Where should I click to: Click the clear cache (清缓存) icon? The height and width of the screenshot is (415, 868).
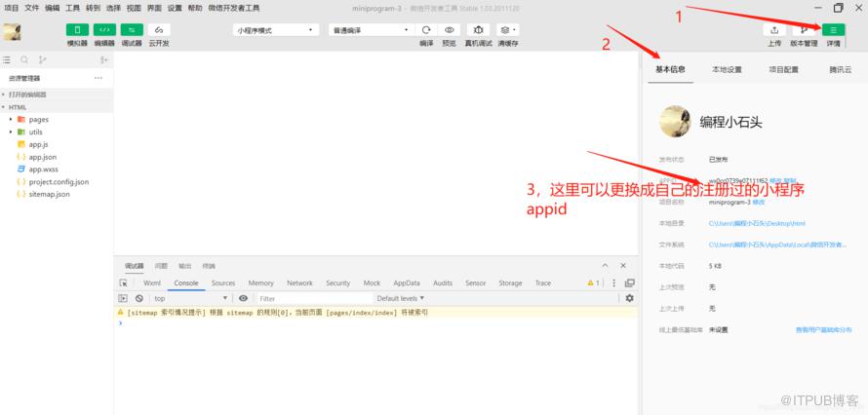coord(507,30)
